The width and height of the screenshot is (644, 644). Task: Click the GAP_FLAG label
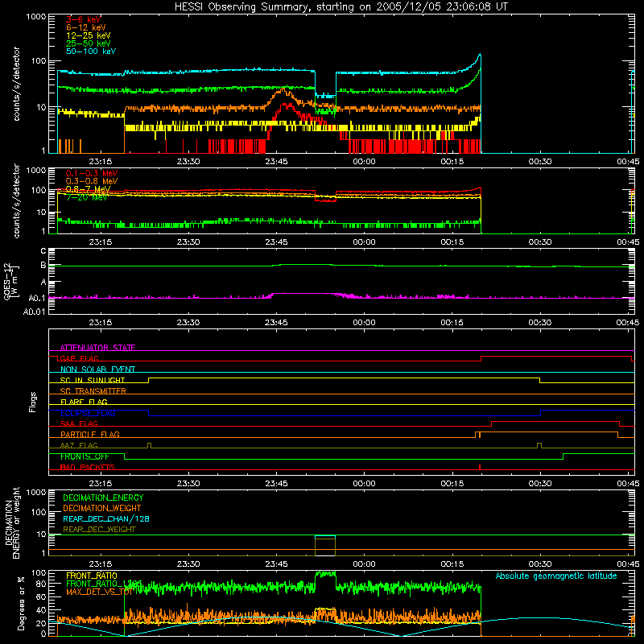[79, 358]
